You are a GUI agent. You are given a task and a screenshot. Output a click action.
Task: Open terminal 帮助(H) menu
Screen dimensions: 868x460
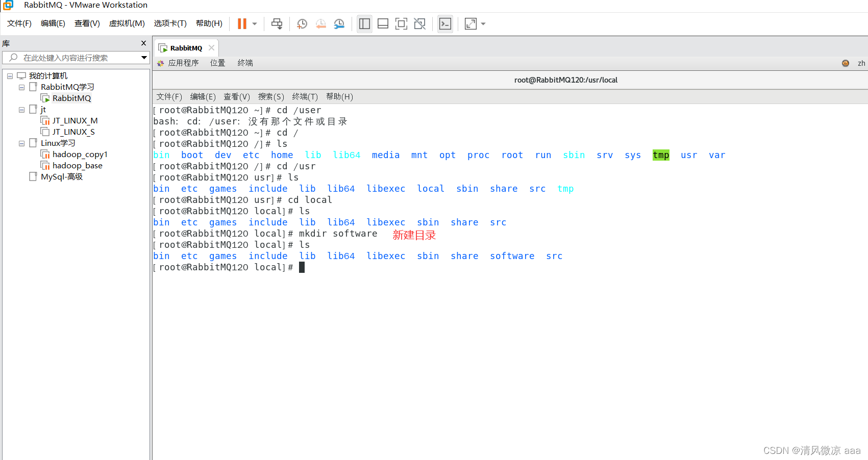coord(339,97)
